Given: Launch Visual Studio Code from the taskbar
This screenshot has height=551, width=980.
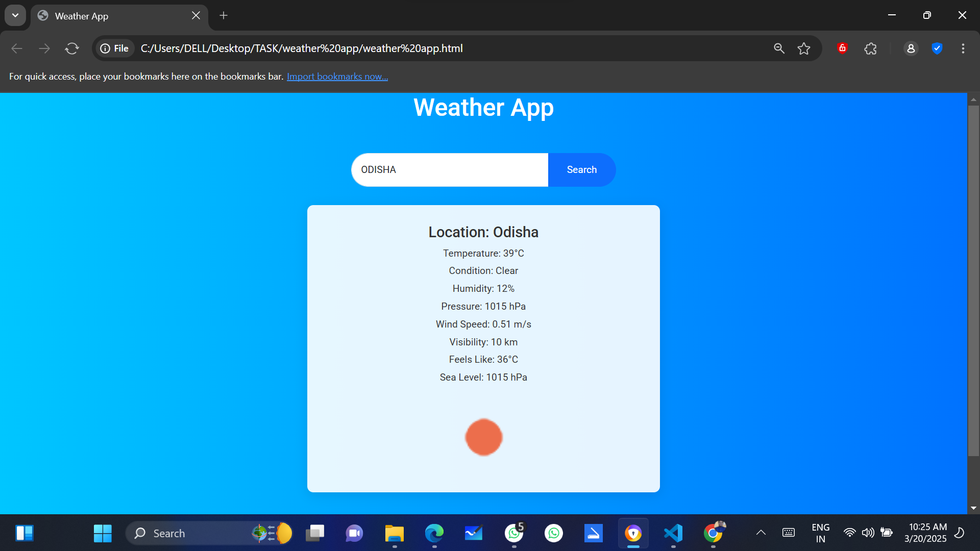Looking at the screenshot, I should [x=673, y=533].
